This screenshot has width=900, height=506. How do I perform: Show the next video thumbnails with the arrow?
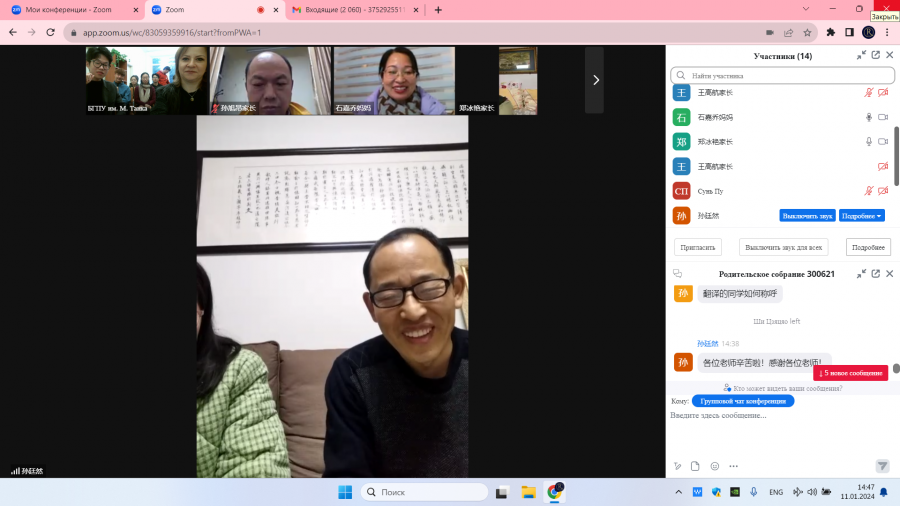coord(595,80)
